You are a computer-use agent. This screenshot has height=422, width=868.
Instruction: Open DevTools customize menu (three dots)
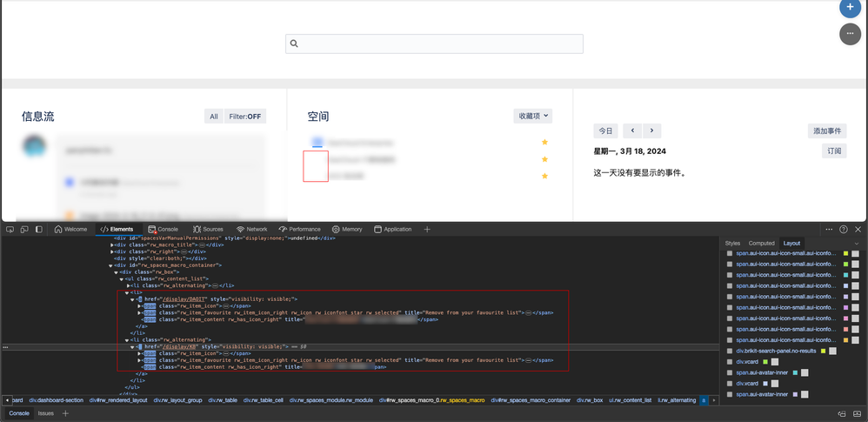[x=829, y=230]
